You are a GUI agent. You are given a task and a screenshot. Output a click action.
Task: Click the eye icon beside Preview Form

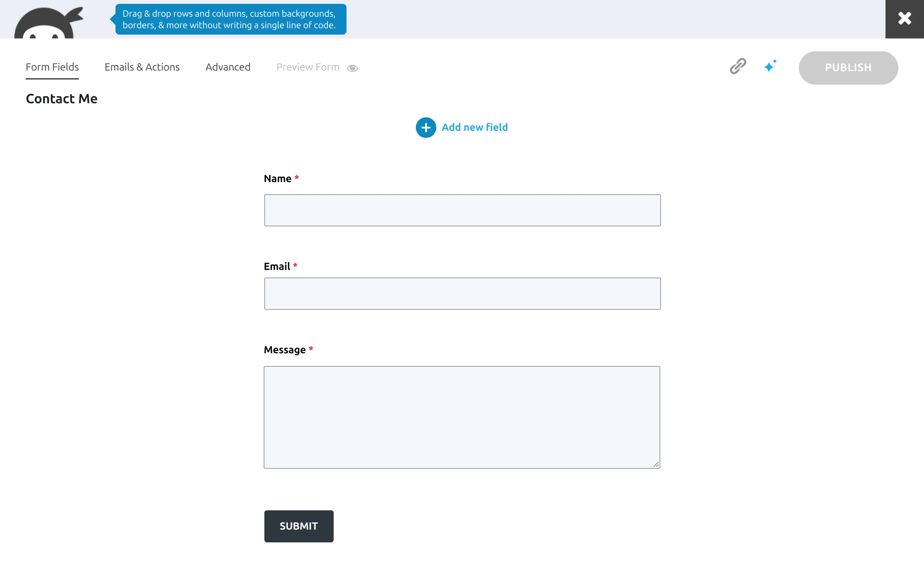click(352, 68)
